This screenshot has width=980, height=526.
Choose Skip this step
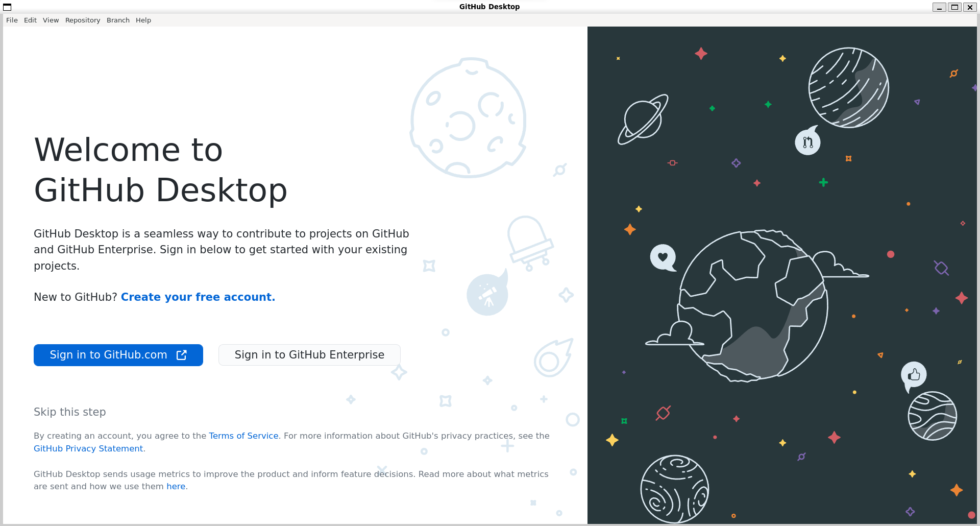click(70, 412)
